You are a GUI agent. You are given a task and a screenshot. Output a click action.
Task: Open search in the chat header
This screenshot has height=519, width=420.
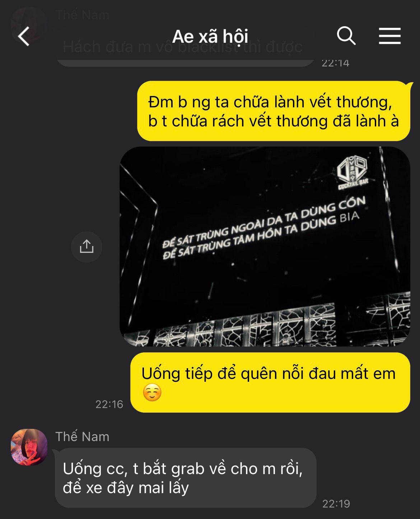(x=346, y=36)
